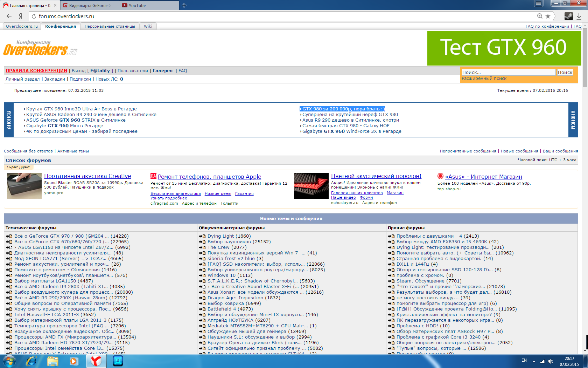Switch to the 'Видеокарта GeForce' browser tab
Viewport: 588px width, 368px height.
tap(90, 6)
